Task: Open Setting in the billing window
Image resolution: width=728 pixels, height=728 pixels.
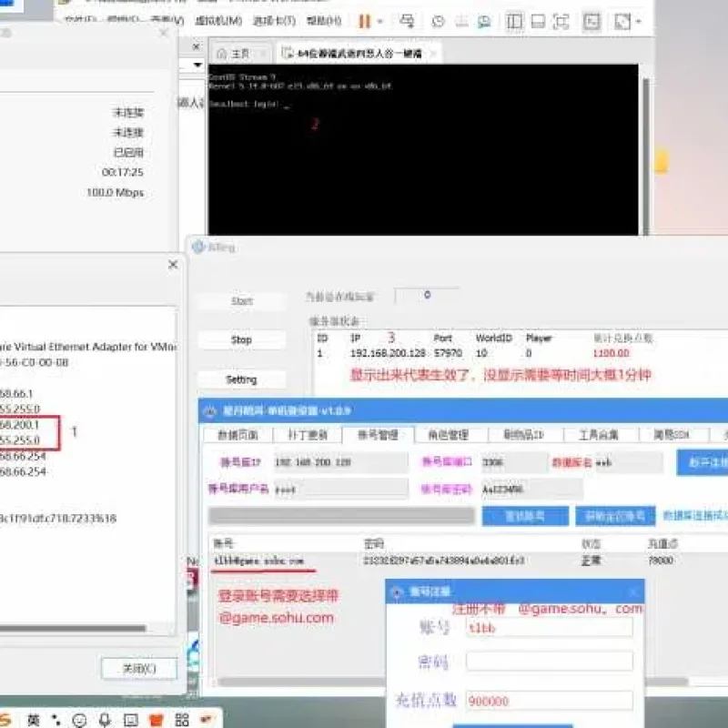Action: click(241, 379)
